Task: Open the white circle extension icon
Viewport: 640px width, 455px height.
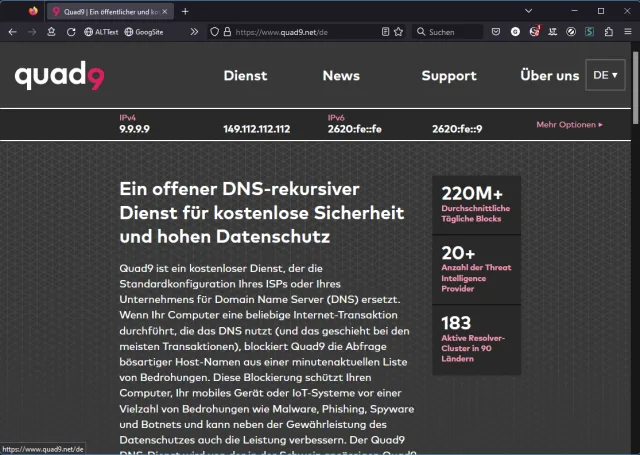Action: coord(516,32)
